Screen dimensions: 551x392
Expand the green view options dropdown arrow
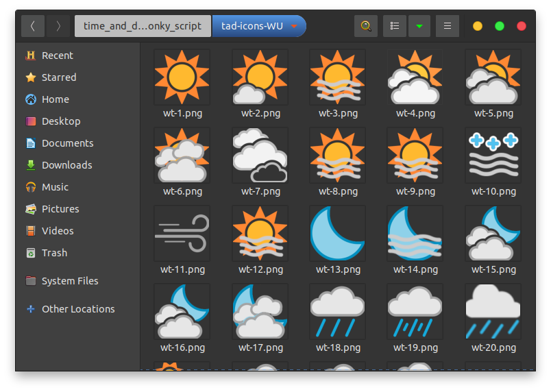click(419, 26)
